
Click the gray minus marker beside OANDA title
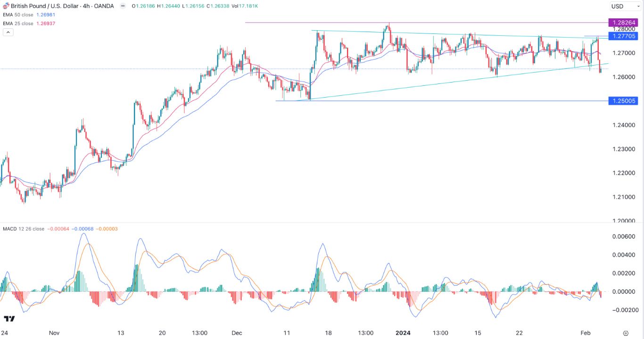pos(123,6)
